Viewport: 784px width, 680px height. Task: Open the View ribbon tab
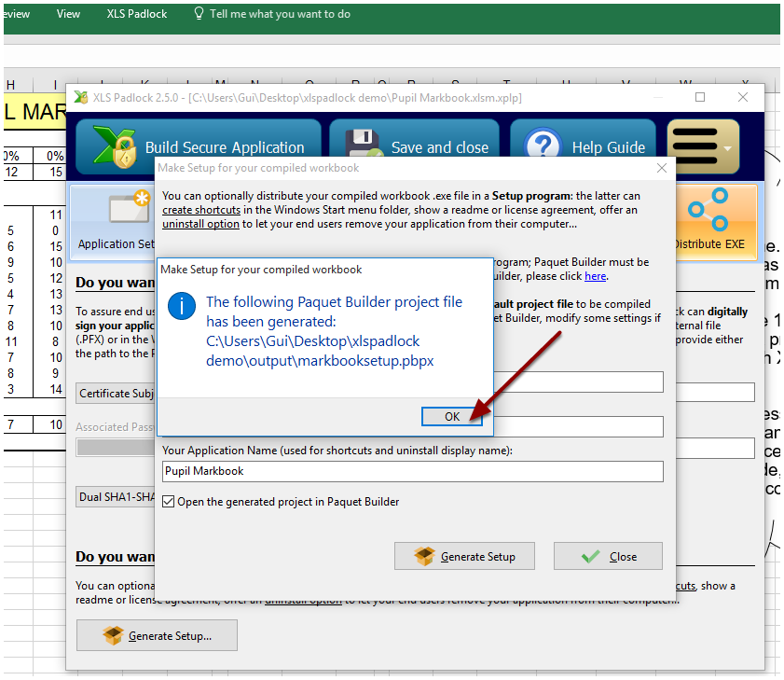[68, 14]
